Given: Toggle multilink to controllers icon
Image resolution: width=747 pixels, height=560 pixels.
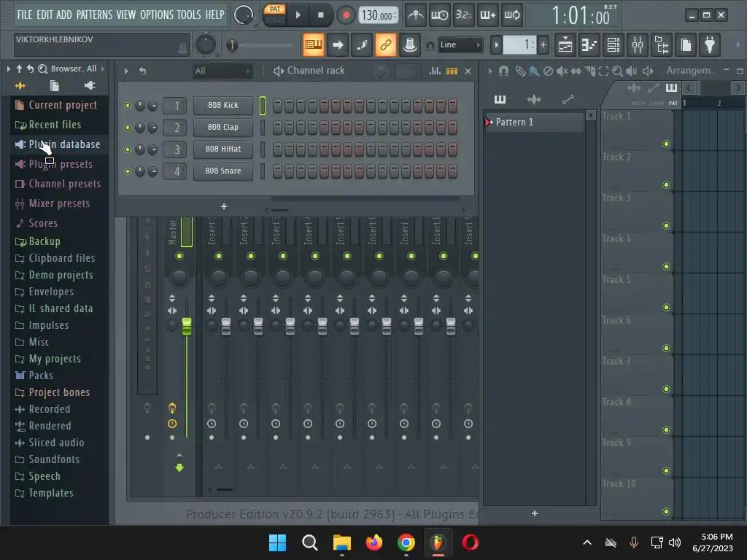Looking at the screenshot, I should click(385, 45).
